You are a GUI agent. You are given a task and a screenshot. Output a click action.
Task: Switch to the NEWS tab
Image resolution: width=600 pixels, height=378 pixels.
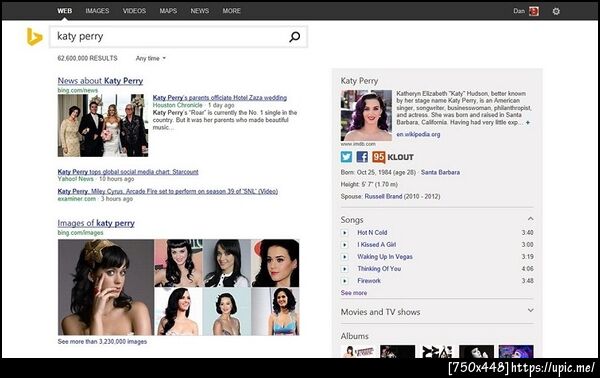coord(200,11)
